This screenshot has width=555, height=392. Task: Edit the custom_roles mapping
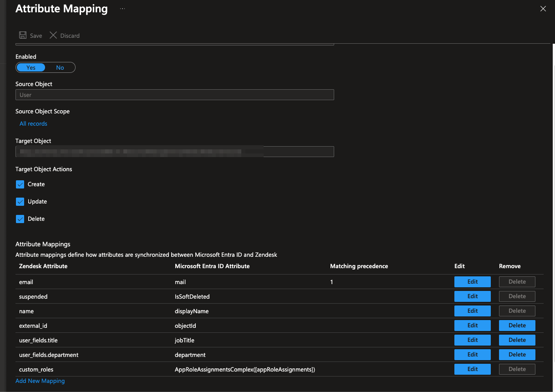click(x=473, y=369)
